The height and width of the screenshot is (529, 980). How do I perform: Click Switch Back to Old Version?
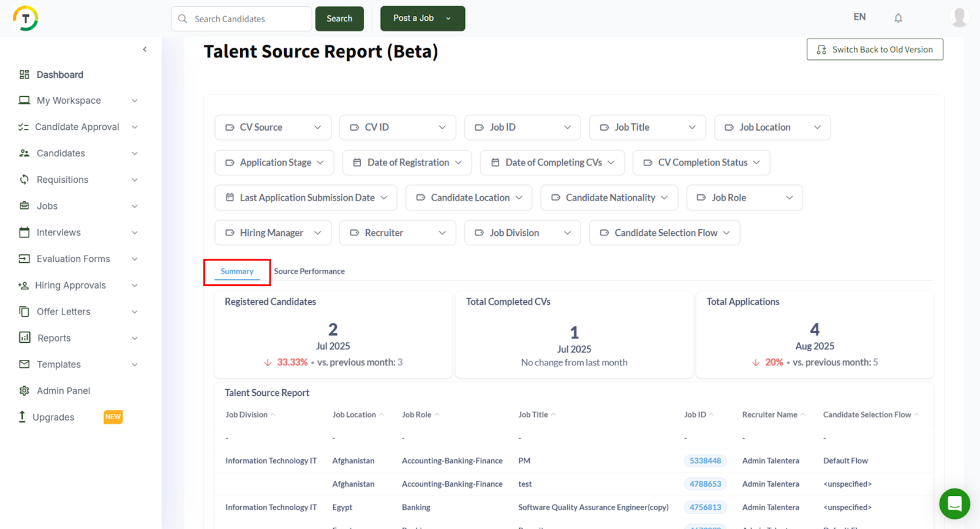pyautogui.click(x=875, y=50)
